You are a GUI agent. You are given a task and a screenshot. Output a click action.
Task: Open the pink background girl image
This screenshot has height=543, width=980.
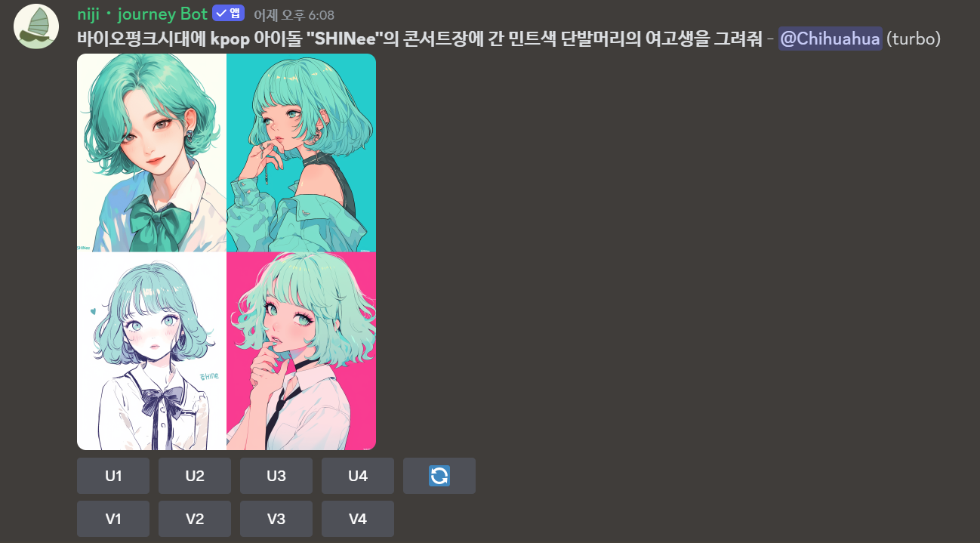coord(301,350)
